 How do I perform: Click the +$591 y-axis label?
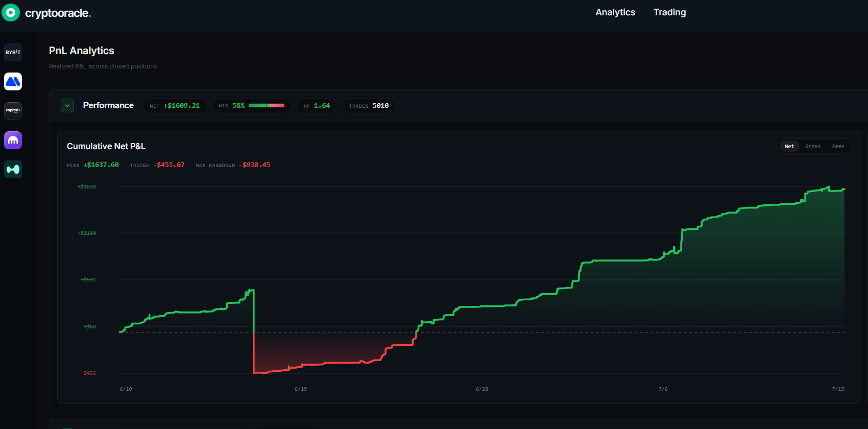pos(88,280)
